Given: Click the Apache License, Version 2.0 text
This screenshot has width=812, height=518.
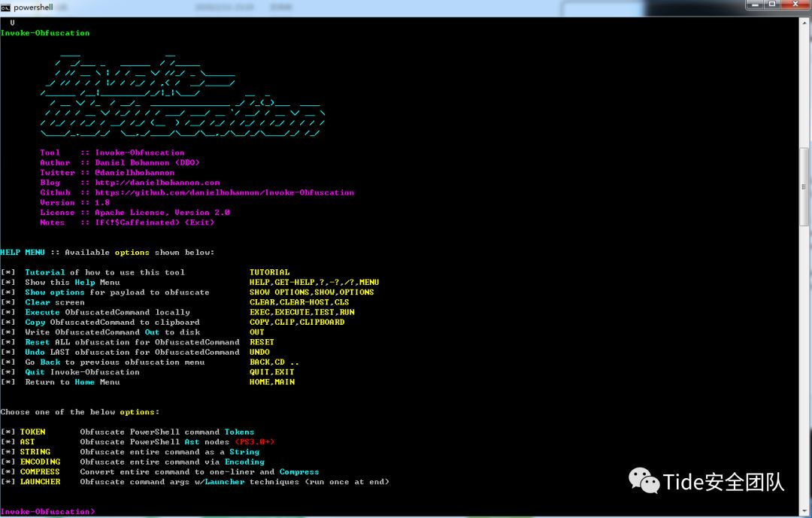Looking at the screenshot, I should (162, 212).
